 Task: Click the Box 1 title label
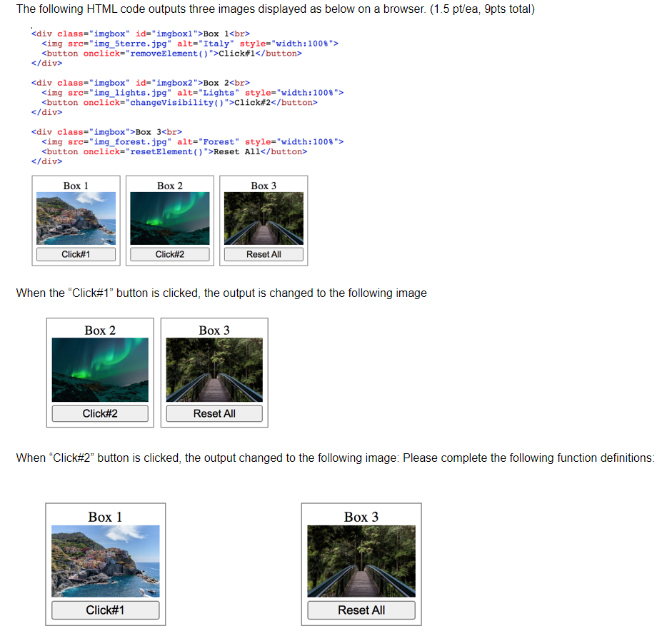pyautogui.click(x=76, y=186)
